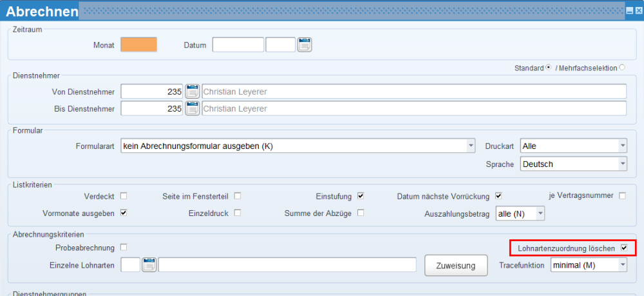Uncheck Lohnartenzuordnung löschen checkbox

(624, 248)
